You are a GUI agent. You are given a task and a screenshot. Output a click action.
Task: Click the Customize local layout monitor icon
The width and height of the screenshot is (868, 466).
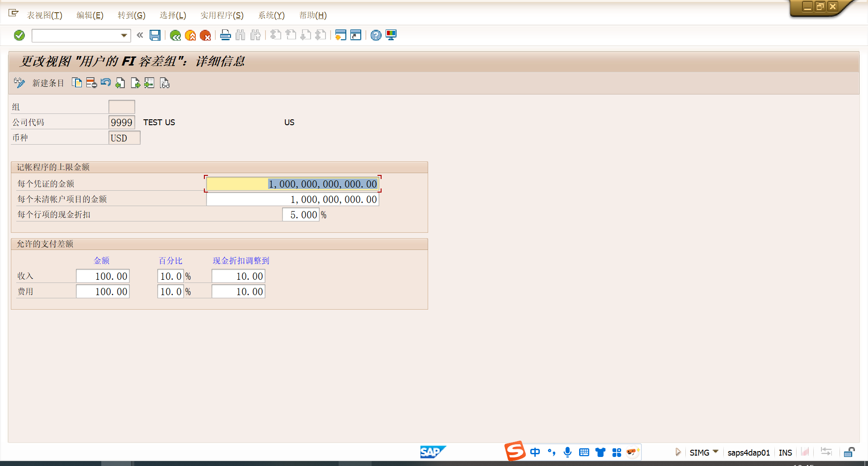pos(391,35)
